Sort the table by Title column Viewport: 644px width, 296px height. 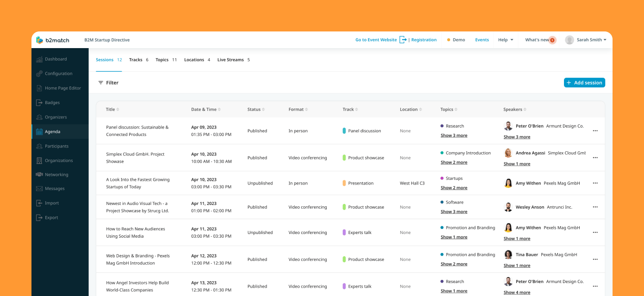coord(112,110)
